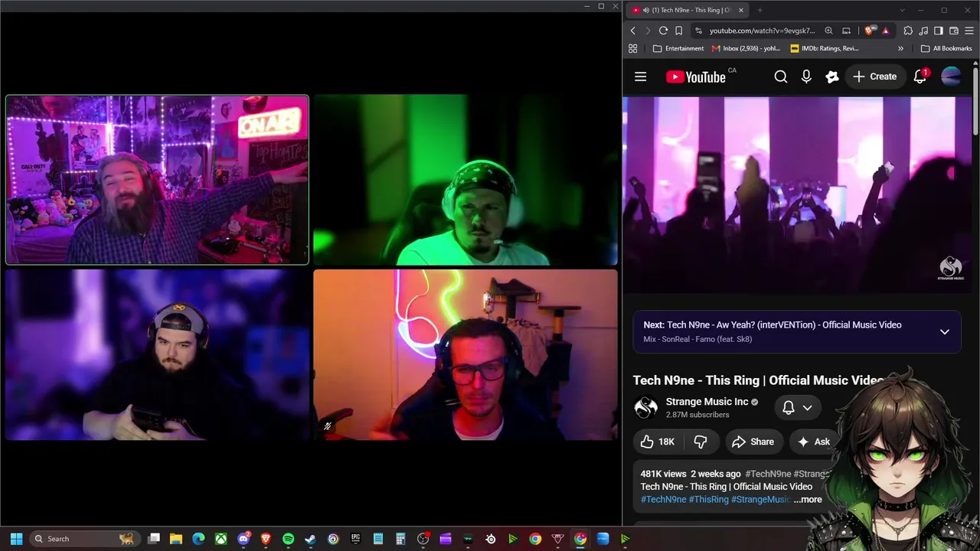Open YouTube search
This screenshot has height=551, width=980.
tap(780, 77)
